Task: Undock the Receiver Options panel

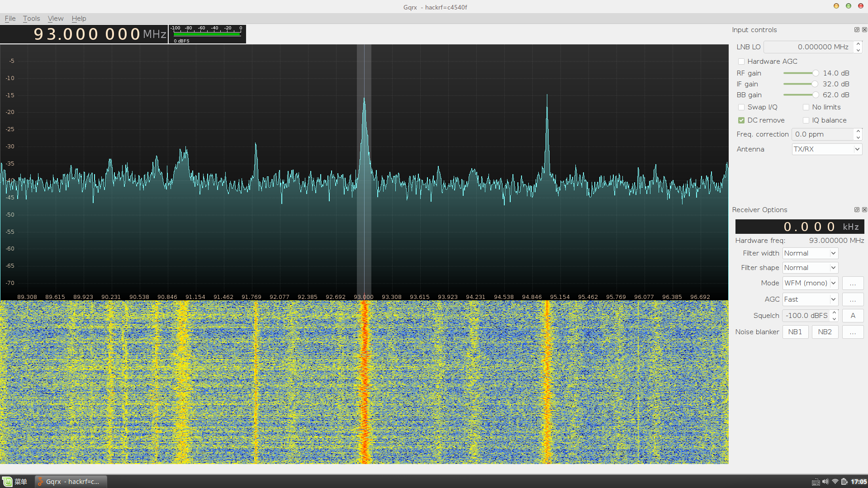Action: click(857, 210)
